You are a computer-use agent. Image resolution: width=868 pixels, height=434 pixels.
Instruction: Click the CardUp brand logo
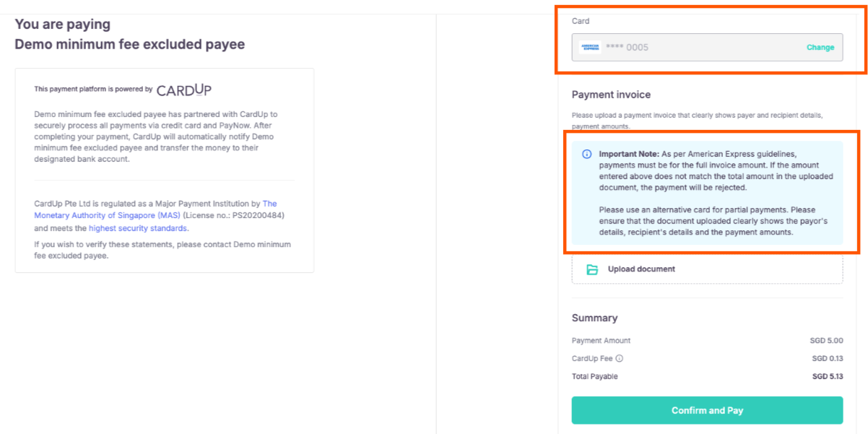(184, 90)
